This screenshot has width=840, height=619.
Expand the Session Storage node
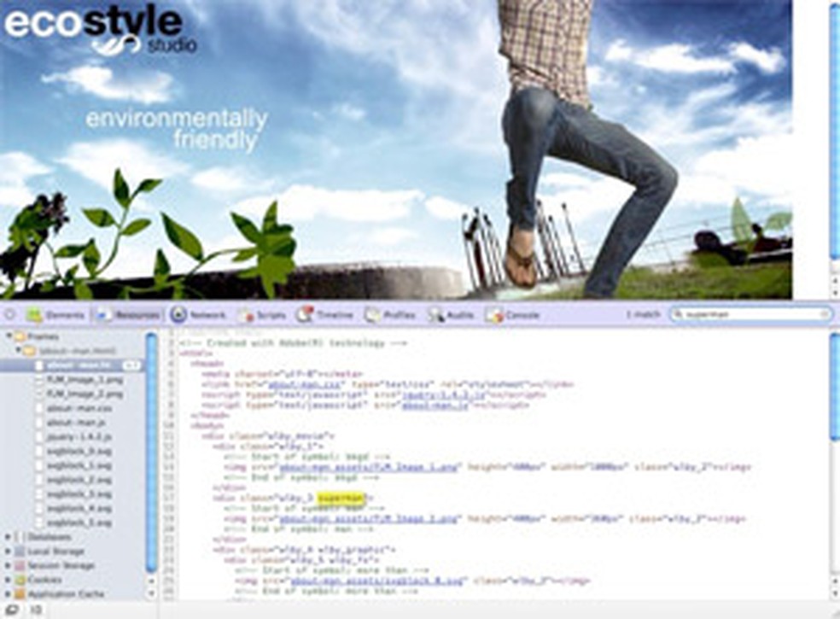(8, 565)
